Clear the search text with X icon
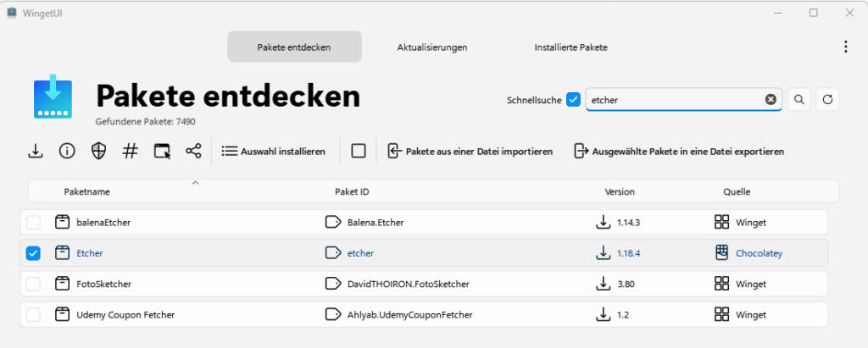Screen dimensions: 868x348 [x=771, y=100]
